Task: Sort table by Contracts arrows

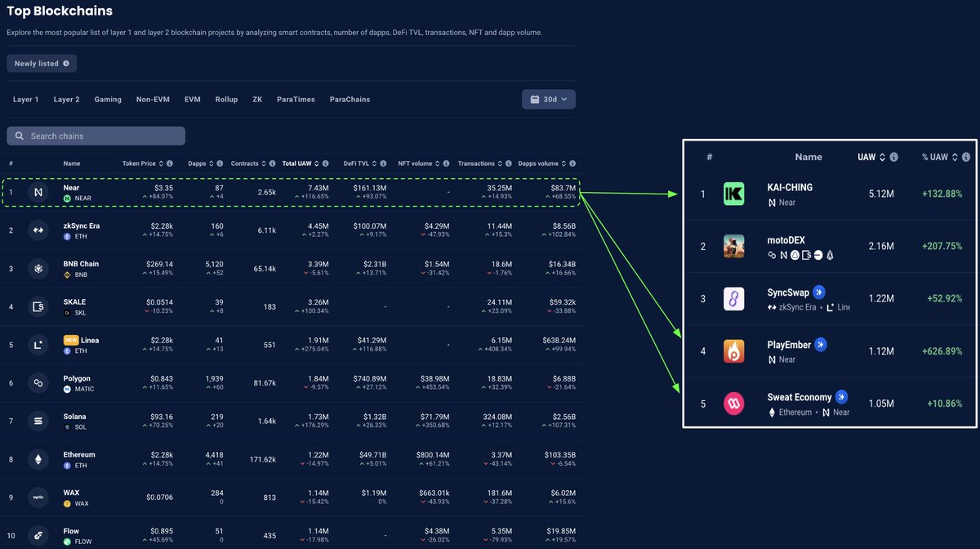Action: tap(265, 163)
